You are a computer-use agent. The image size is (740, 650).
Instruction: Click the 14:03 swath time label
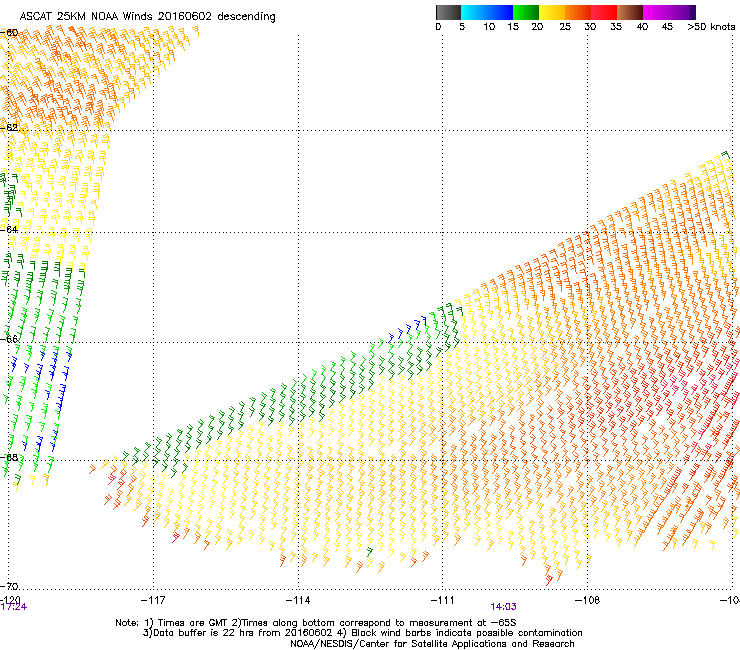click(x=504, y=607)
